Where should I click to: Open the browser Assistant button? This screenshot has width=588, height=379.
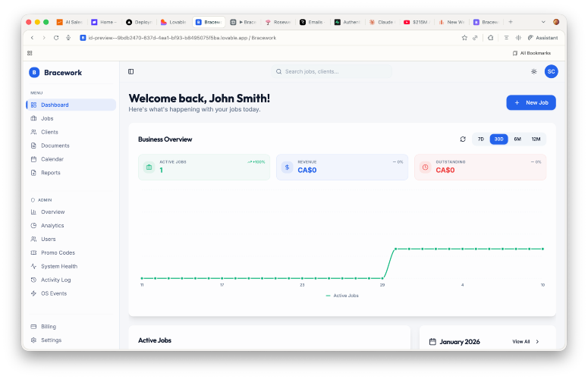coord(542,38)
